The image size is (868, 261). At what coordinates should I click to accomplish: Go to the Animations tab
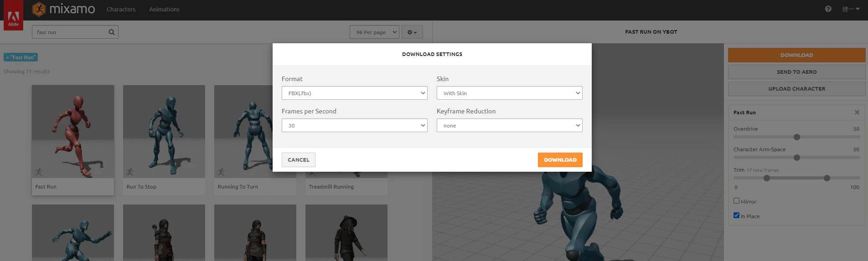164,9
